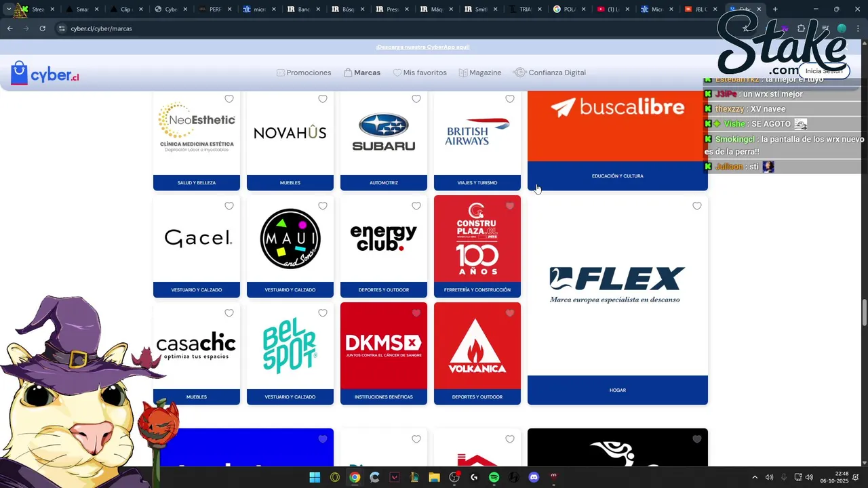
Task: Toggle the Maui and Sons favorite heart
Action: [x=323, y=206]
